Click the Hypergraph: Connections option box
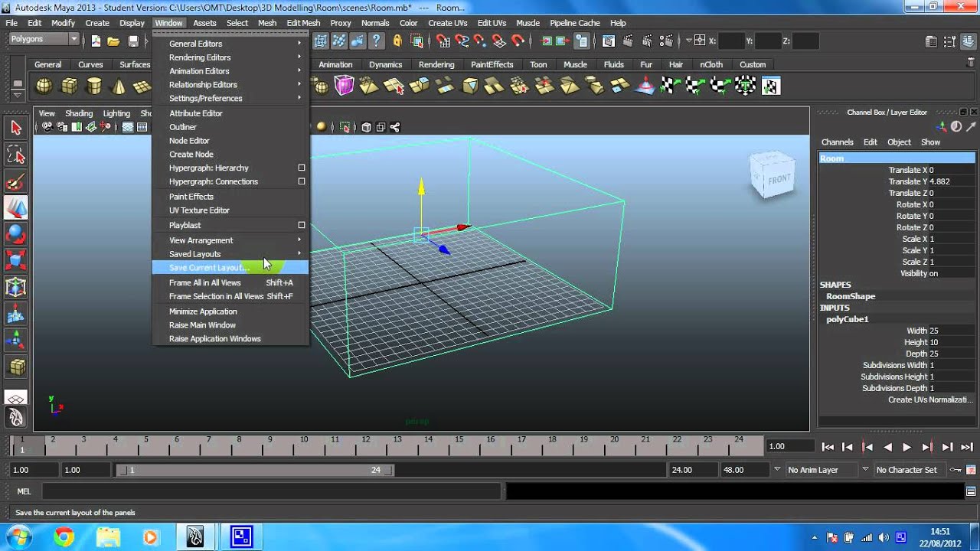 [301, 181]
